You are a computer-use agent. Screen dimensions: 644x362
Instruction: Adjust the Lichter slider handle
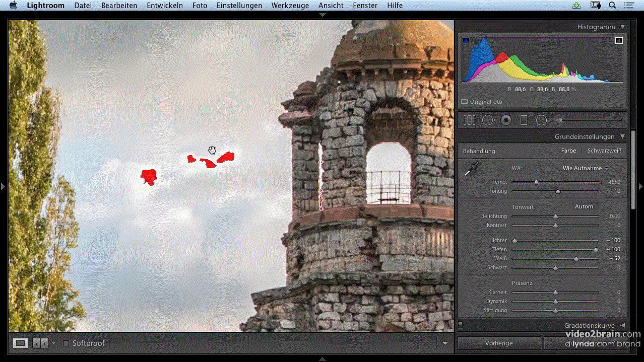tap(514, 241)
